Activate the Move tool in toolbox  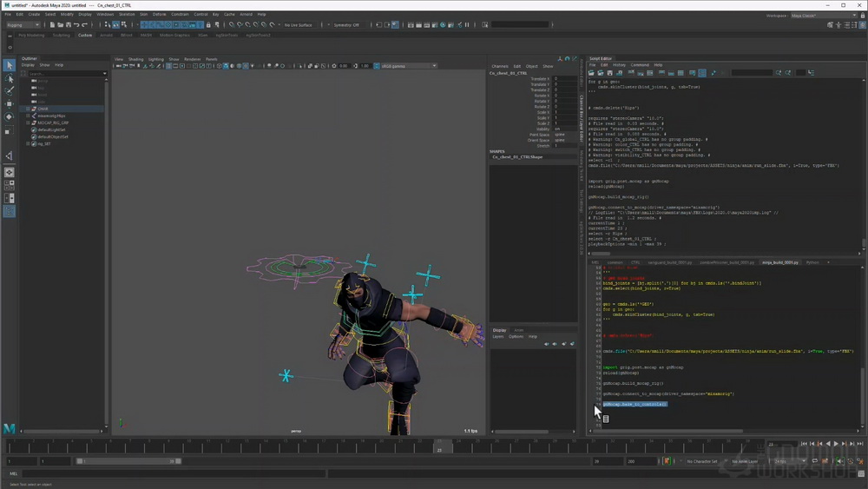tap(9, 103)
